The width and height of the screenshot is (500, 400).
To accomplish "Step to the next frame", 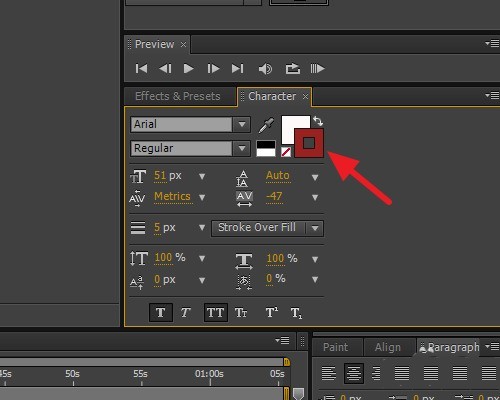I will coord(213,69).
